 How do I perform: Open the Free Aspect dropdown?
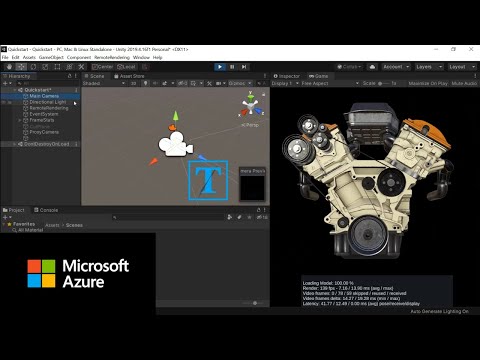point(330,83)
